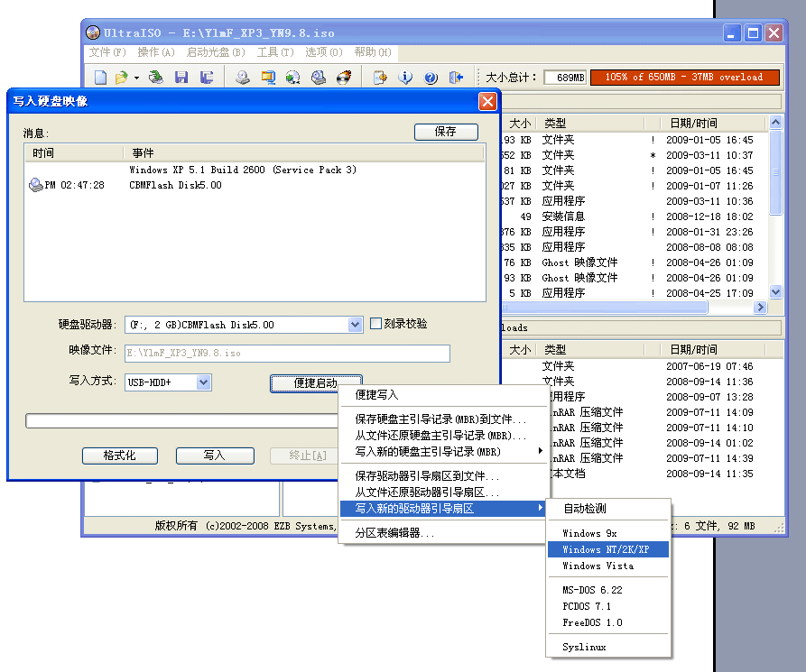Click the Mount to virtual drive icon
806x672 pixels.
(319, 78)
